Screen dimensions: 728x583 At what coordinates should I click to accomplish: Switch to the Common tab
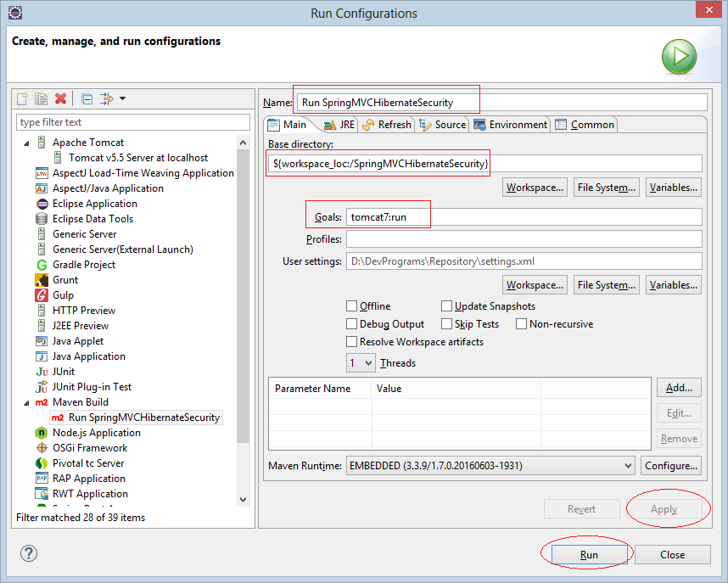pyautogui.click(x=585, y=125)
